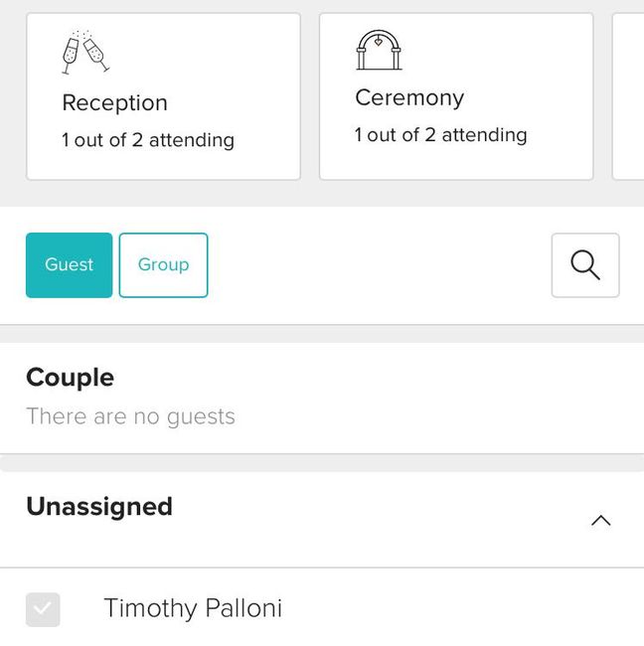The width and height of the screenshot is (644, 646).
Task: Click Reception's "1 out of 2 attending" count
Action: click(148, 140)
